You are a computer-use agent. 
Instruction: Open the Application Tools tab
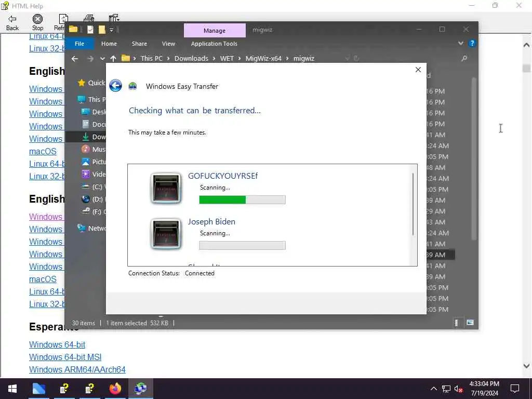click(214, 44)
